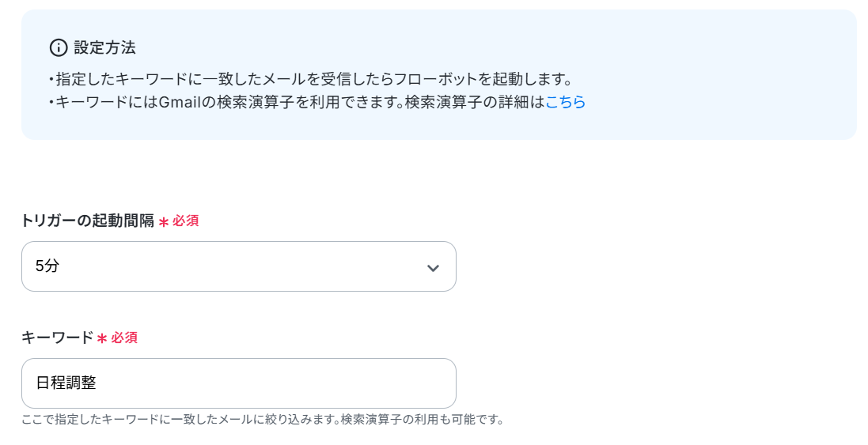Open the トリガーの起動間隔 dropdown
This screenshot has height=445, width=868.
tap(238, 266)
